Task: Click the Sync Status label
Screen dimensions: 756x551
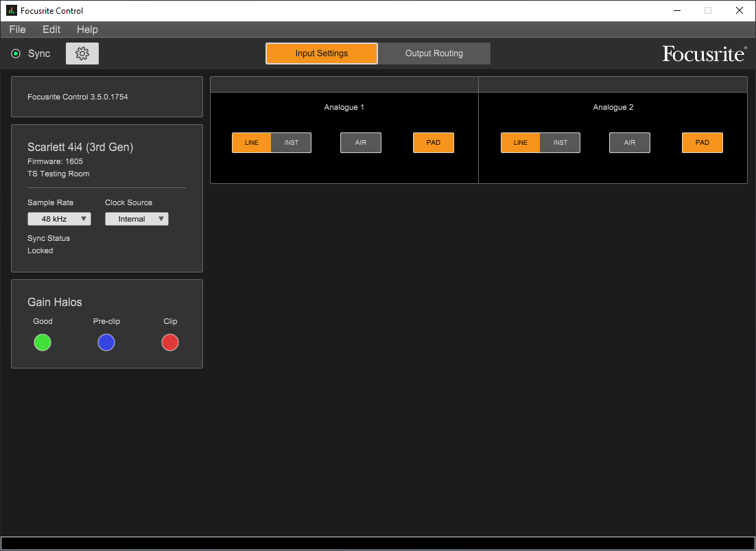Action: point(49,238)
